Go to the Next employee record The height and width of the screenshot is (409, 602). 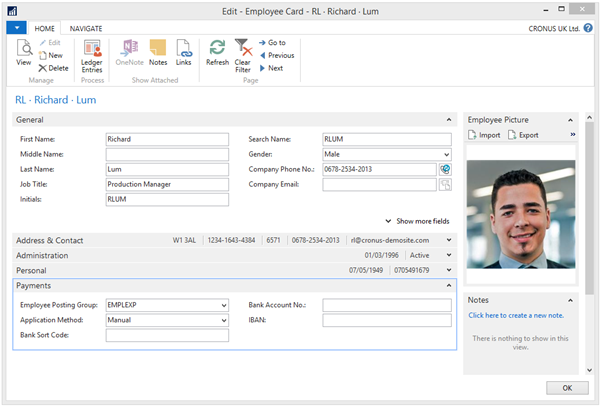click(x=270, y=68)
